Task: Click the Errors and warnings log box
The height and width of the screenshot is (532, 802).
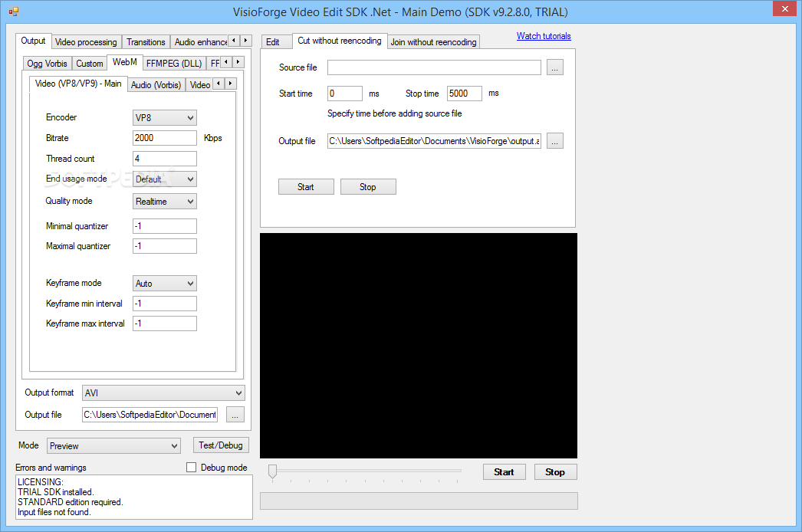Action: pos(134,498)
